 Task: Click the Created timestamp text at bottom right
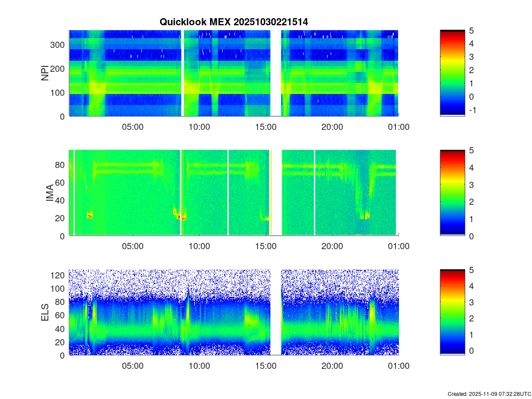(x=489, y=394)
